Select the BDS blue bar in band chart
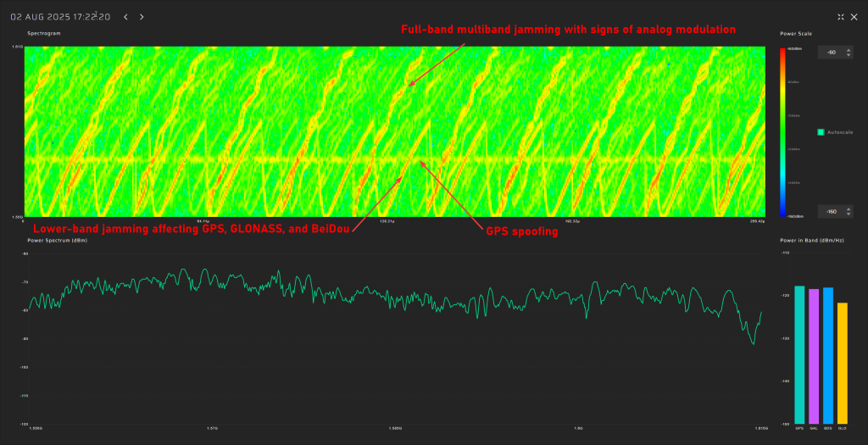The image size is (868, 445). [828, 355]
